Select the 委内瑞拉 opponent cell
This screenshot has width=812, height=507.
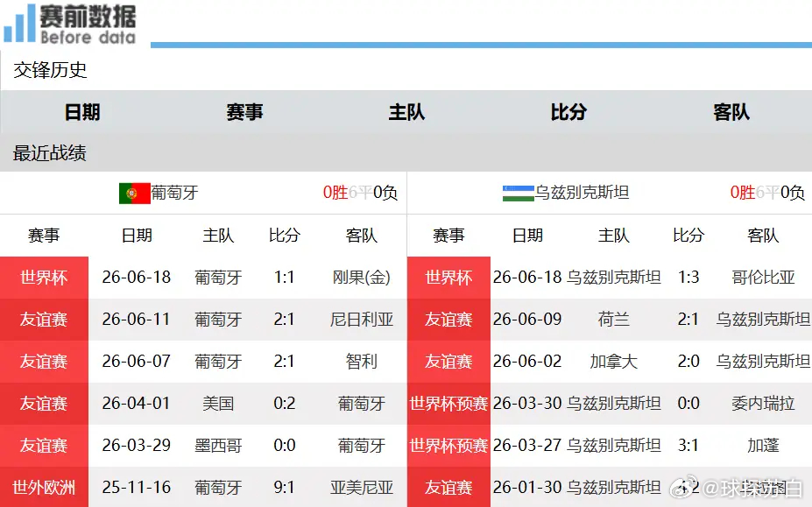[763, 404]
